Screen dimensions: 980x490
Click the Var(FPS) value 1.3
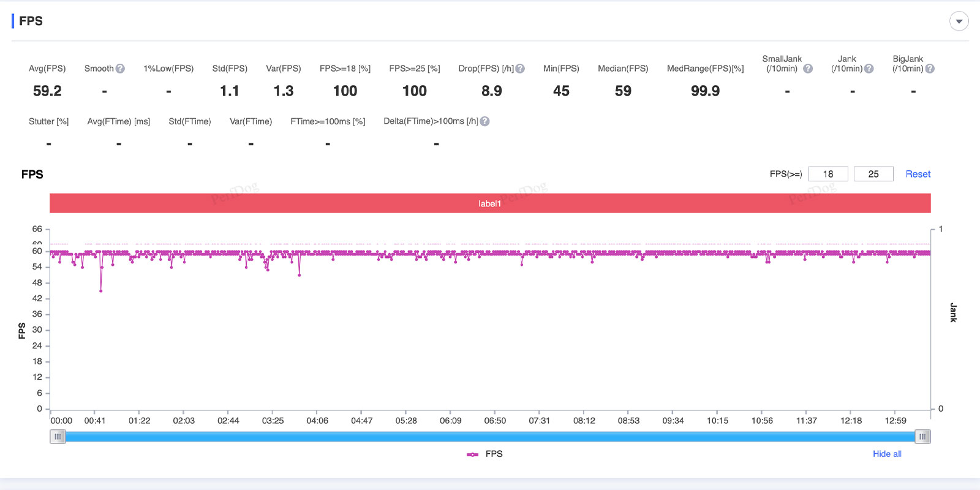(284, 91)
